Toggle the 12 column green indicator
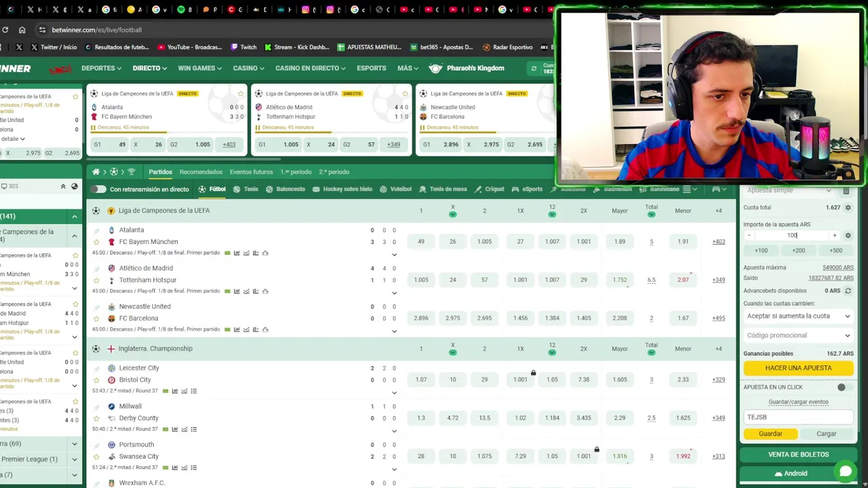Viewport: 868px width, 488px height. click(x=552, y=215)
